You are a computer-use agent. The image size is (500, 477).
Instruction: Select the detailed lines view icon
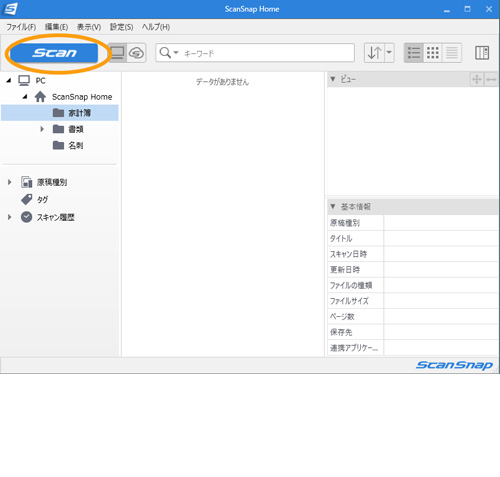[x=452, y=53]
